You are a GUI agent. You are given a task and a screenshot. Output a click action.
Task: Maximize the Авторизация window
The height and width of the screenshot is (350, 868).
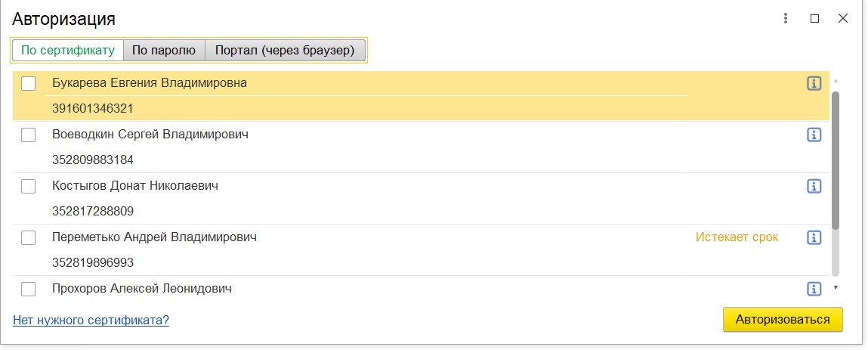click(x=814, y=19)
